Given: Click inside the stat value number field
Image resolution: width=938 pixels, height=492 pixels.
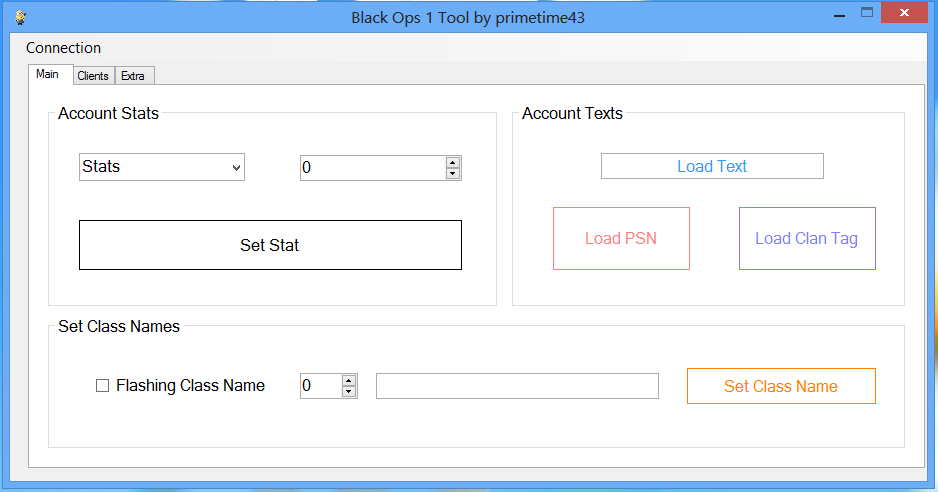Looking at the screenshot, I should [x=373, y=168].
